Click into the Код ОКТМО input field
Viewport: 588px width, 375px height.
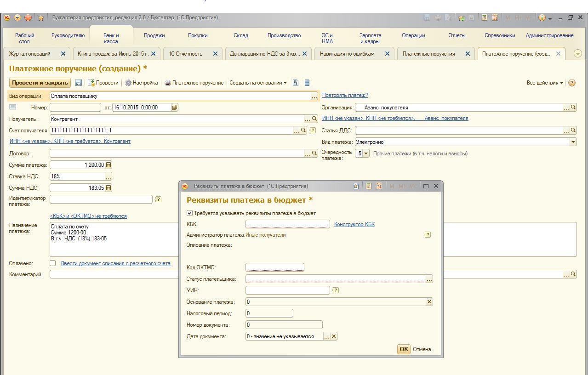coord(274,267)
